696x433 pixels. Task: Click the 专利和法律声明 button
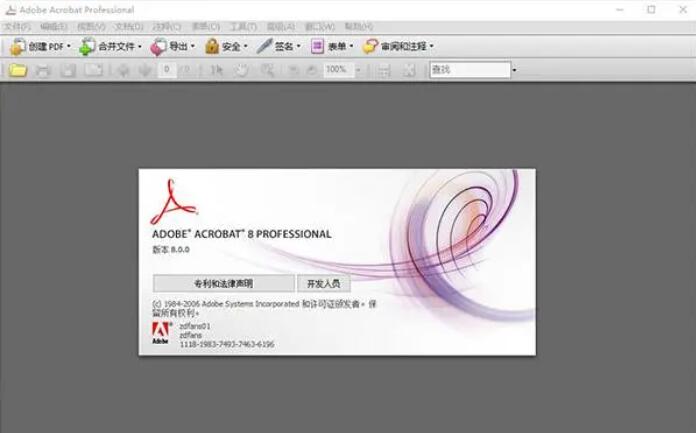(x=224, y=283)
